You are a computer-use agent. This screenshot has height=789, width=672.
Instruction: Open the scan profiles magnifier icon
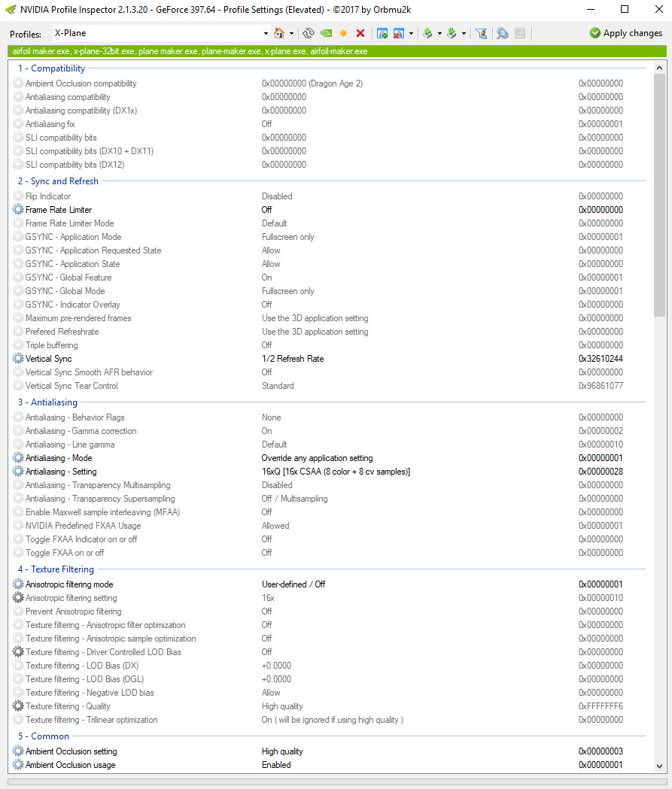tap(503, 33)
